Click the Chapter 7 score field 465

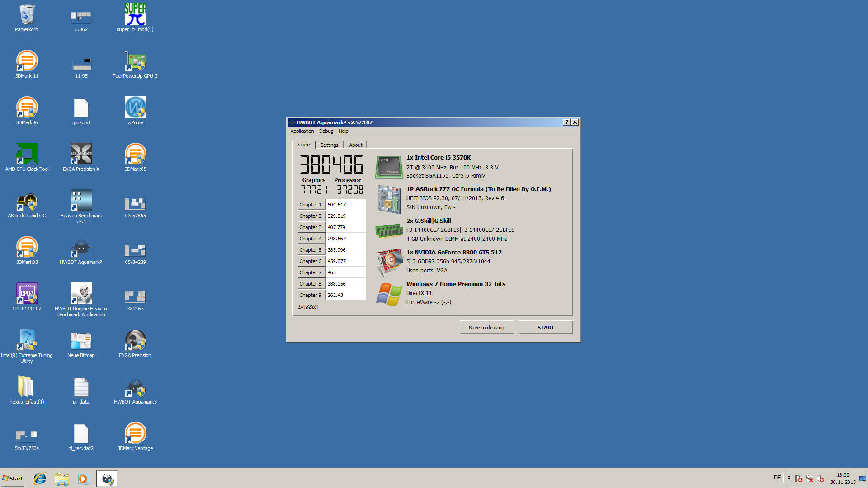tap(346, 272)
